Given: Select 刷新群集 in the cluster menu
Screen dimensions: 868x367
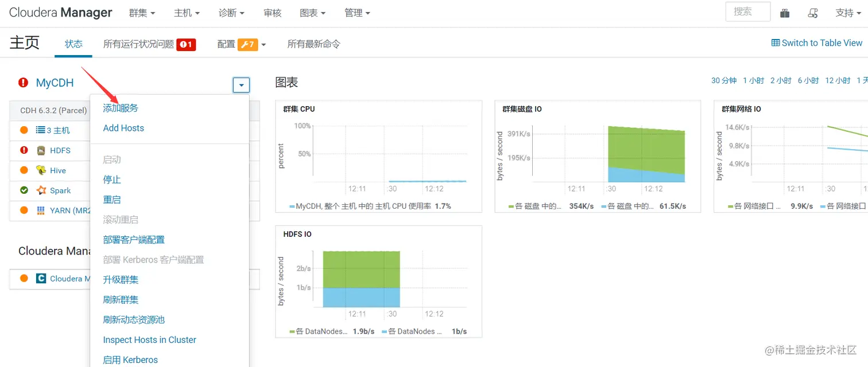Looking at the screenshot, I should [x=121, y=300].
